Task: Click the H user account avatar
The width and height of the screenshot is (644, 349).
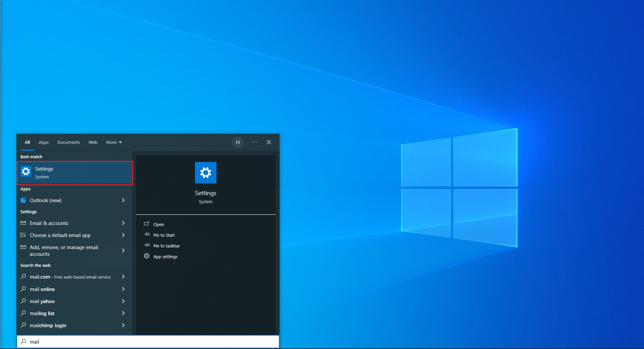Action: pos(238,142)
